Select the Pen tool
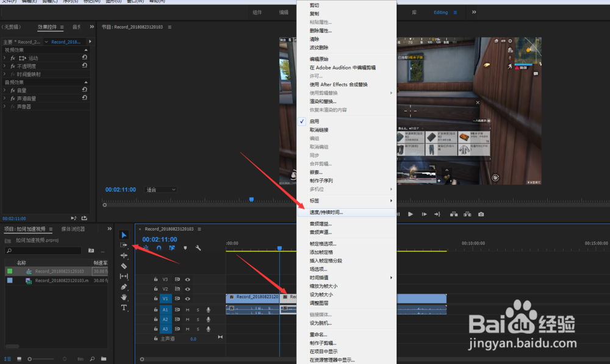 pyautogui.click(x=124, y=287)
